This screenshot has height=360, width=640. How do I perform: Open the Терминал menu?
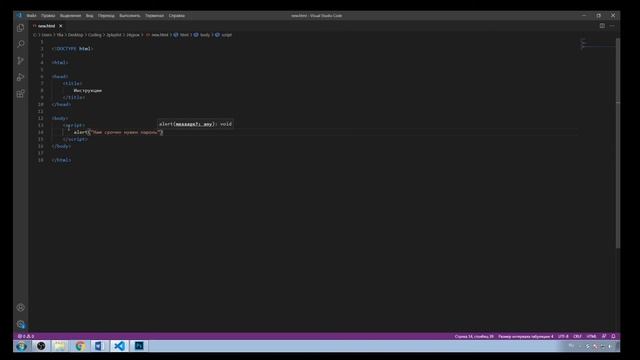click(154, 16)
